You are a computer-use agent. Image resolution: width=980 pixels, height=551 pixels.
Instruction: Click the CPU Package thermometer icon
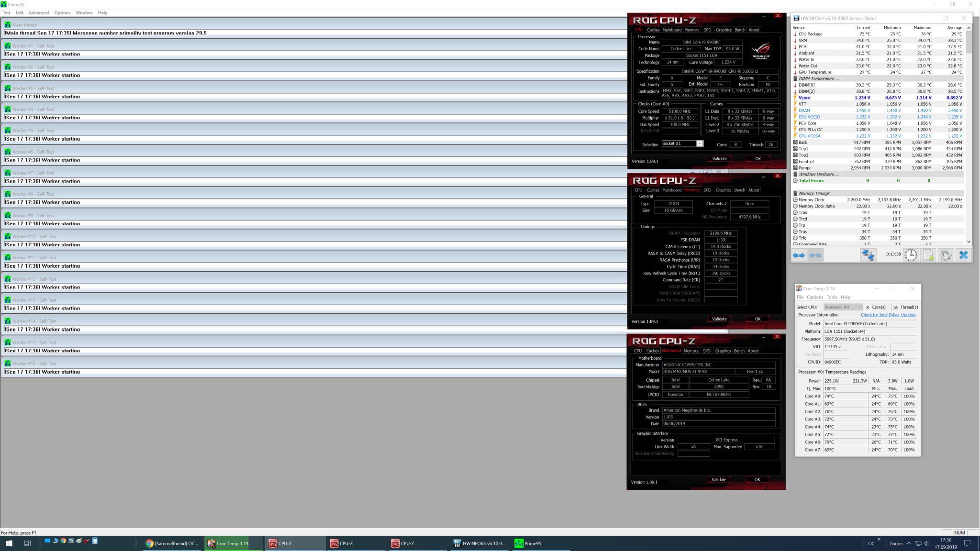(795, 34)
